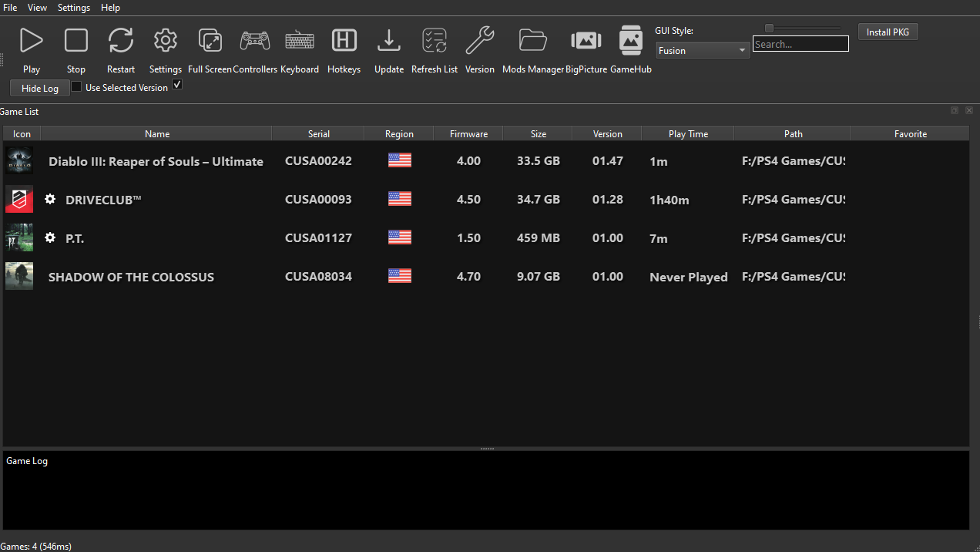Select the P.T. game thumbnail
The height and width of the screenshot is (552, 980).
click(x=19, y=237)
